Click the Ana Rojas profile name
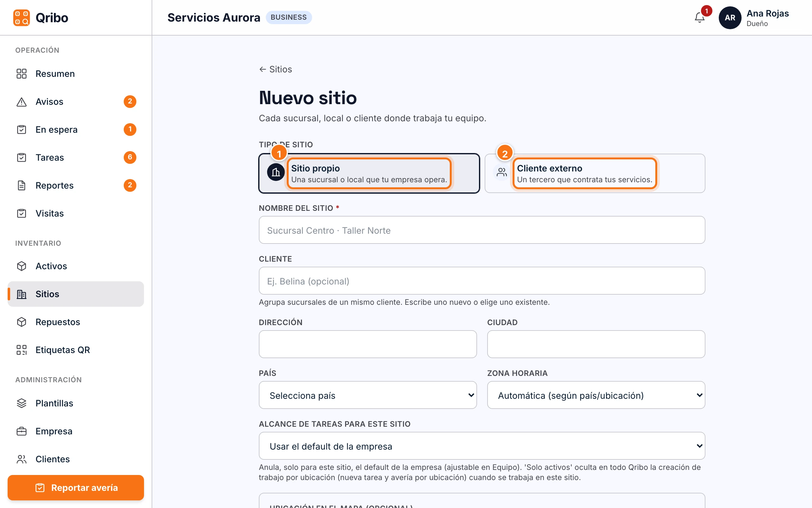Image resolution: width=812 pixels, height=508 pixels. point(768,13)
